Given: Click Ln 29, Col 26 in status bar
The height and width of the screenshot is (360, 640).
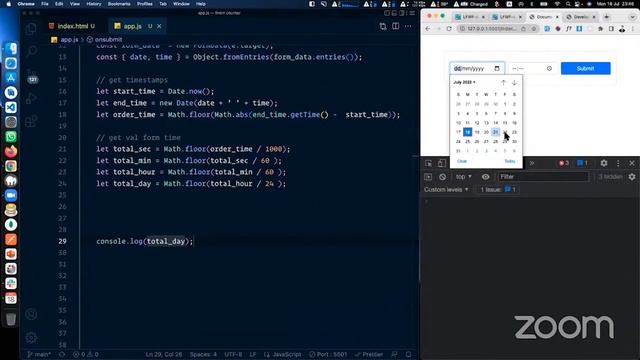Looking at the screenshot, I should [164, 354].
